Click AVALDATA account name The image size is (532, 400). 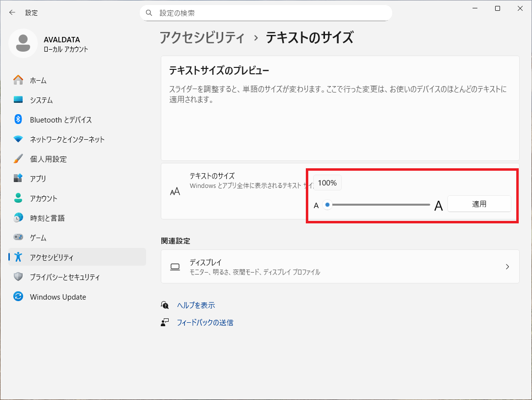pyautogui.click(x=62, y=40)
